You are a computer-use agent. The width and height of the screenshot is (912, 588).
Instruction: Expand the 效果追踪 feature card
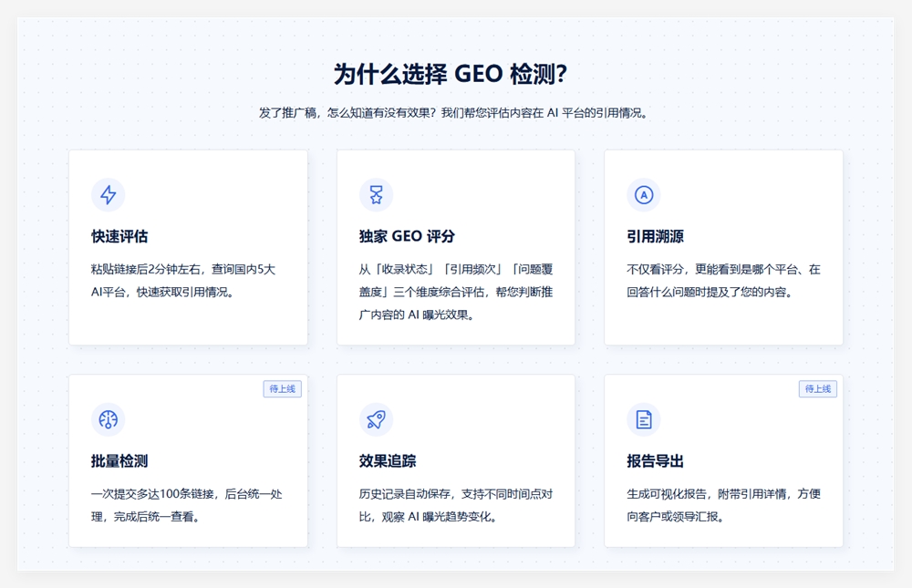tap(456, 460)
